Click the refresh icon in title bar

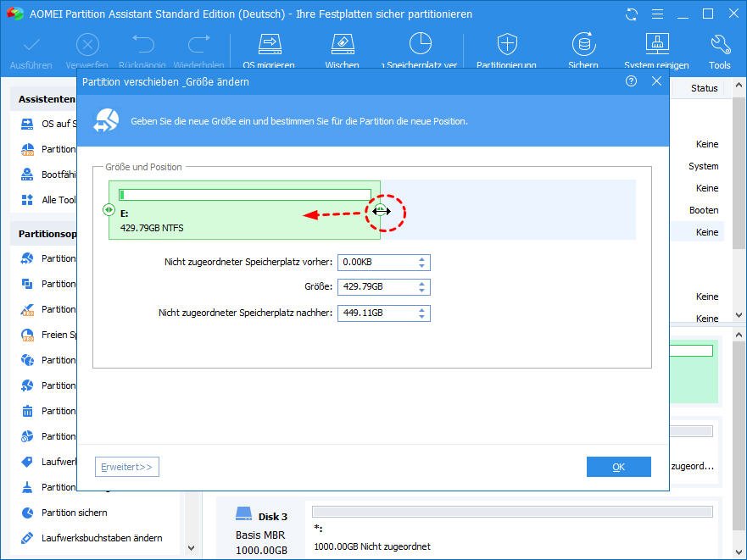[632, 14]
